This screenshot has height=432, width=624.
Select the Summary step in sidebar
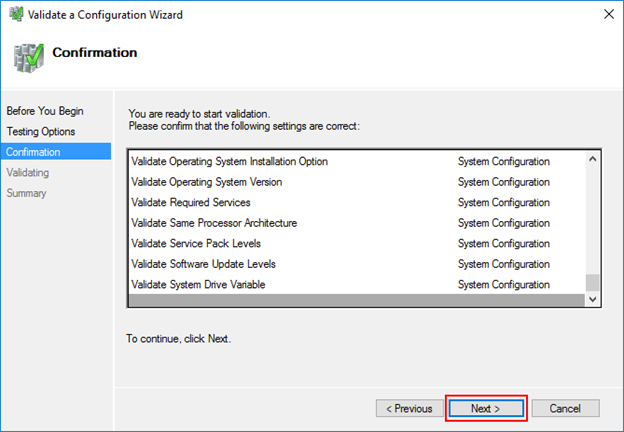26,193
